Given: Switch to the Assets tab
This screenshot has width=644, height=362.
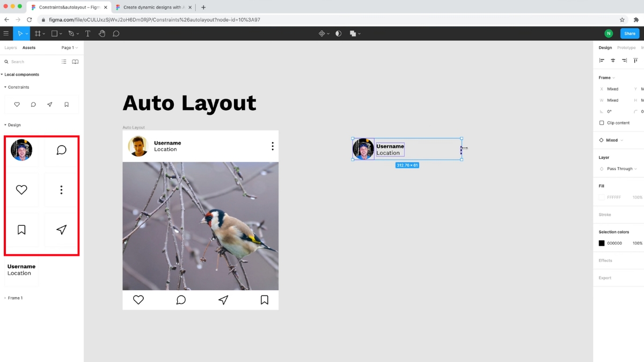Looking at the screenshot, I should point(29,48).
